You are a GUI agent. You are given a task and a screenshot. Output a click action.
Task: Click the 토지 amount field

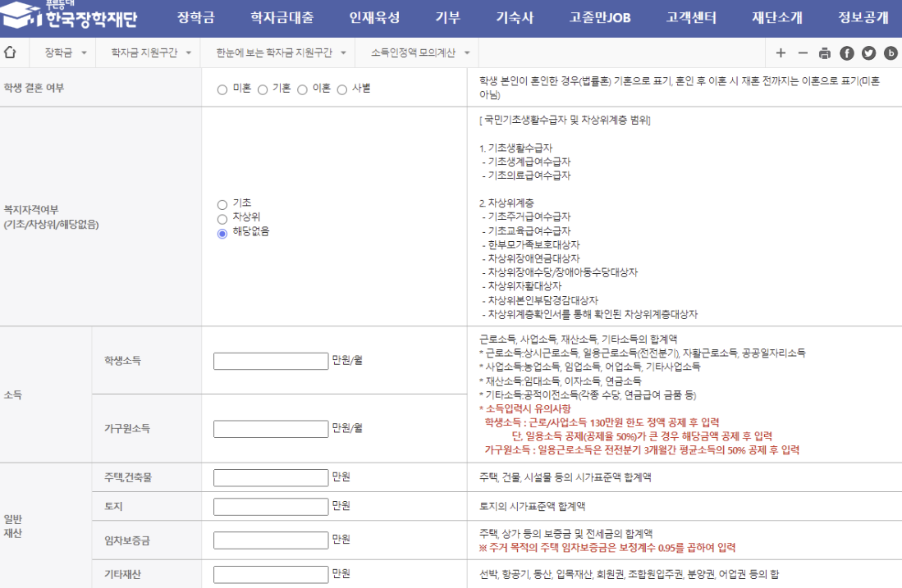[x=271, y=506]
